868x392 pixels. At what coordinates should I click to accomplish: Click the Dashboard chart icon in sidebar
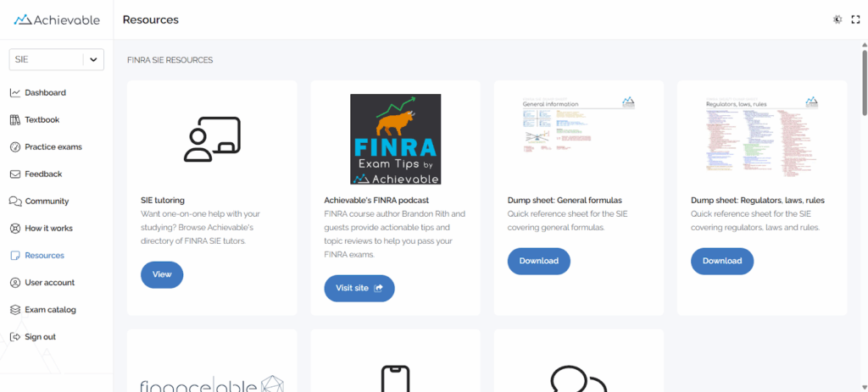[15, 93]
